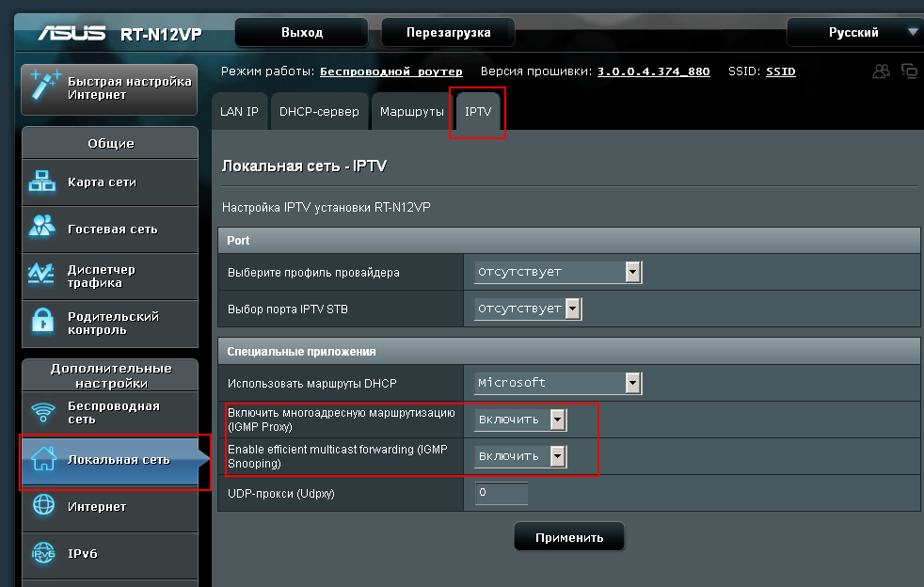Open the DHCP routes Microsoft dropdown

pyautogui.click(x=558, y=383)
